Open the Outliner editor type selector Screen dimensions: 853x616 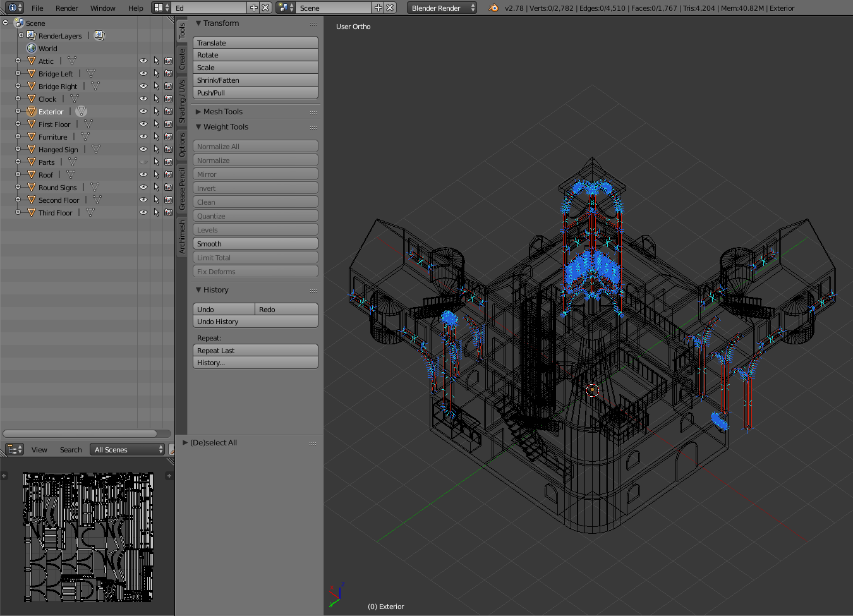[15, 449]
